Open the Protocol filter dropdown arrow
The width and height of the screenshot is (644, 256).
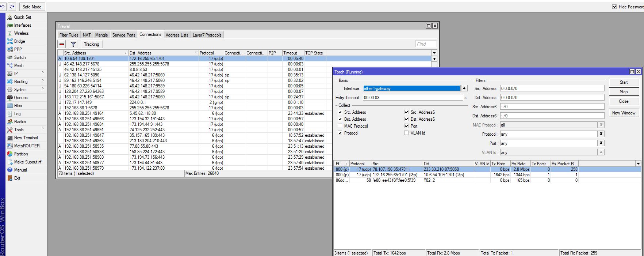601,134
